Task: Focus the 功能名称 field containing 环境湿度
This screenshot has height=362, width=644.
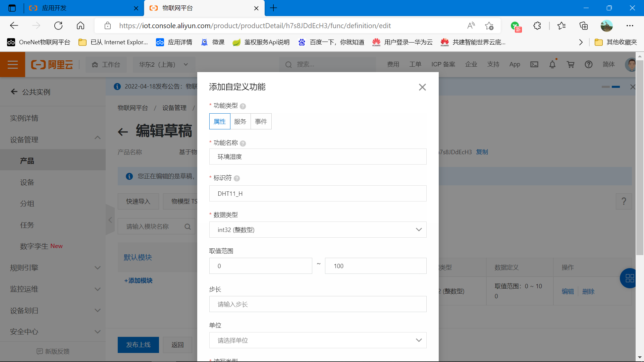Action: [x=318, y=157]
